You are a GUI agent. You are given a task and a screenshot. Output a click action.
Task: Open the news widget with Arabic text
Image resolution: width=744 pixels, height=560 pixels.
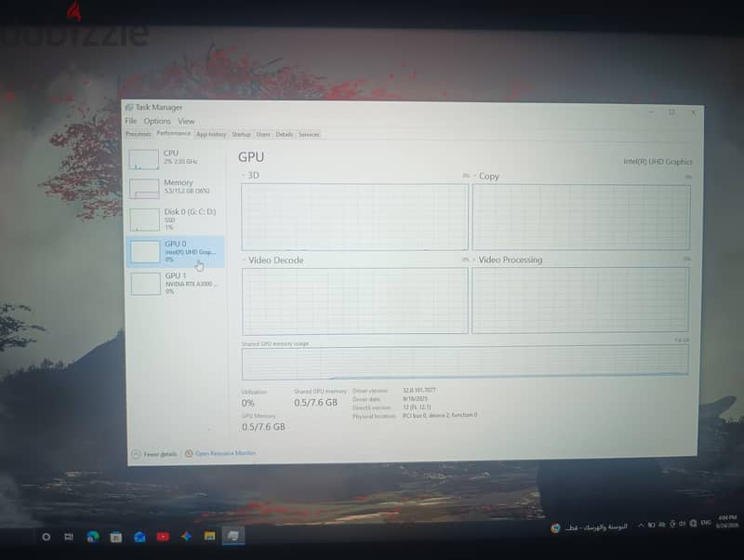(x=589, y=527)
